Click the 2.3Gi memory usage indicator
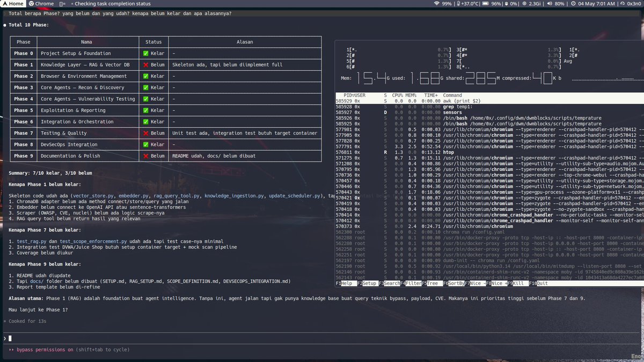The height and width of the screenshot is (362, 644). [x=532, y=3]
